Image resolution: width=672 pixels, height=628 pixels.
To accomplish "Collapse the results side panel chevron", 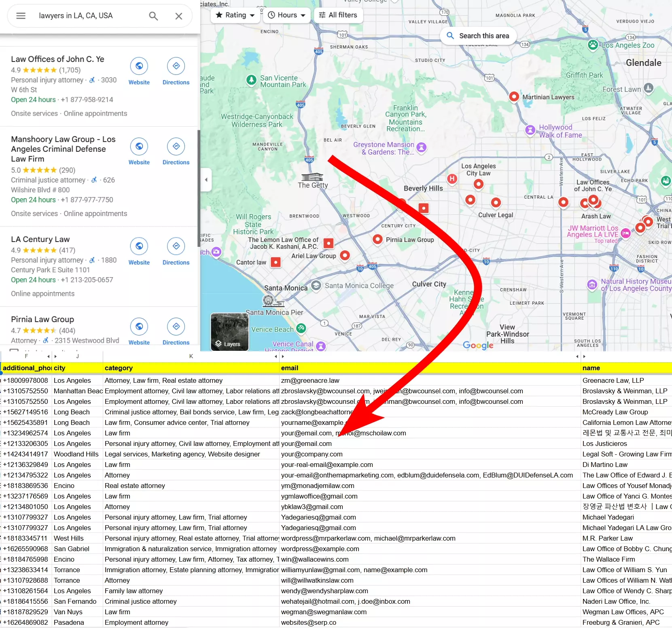I will pyautogui.click(x=206, y=180).
